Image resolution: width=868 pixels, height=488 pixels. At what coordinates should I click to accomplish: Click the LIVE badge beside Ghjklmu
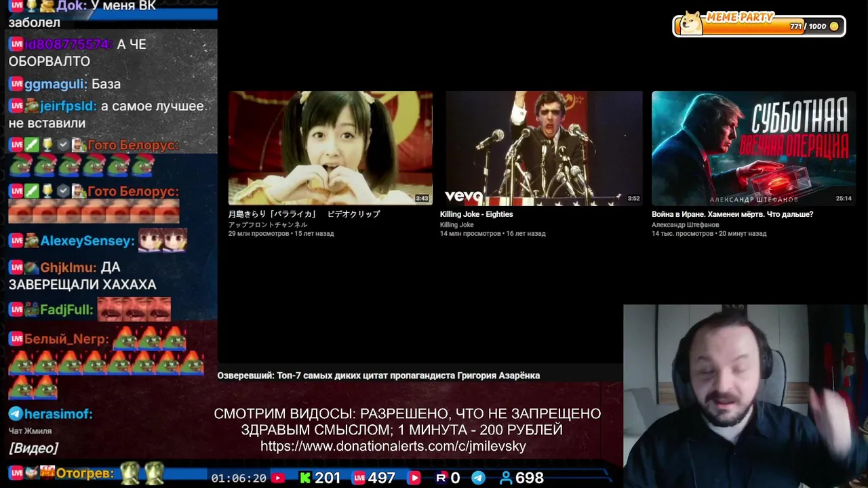click(x=16, y=268)
